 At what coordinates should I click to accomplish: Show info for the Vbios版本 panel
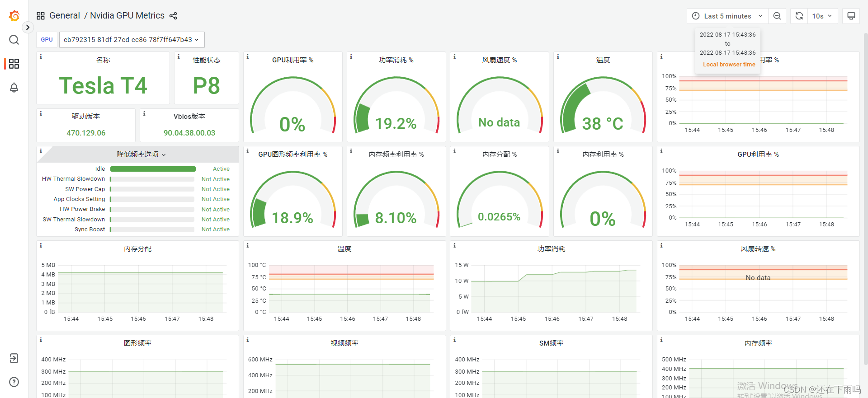click(144, 113)
